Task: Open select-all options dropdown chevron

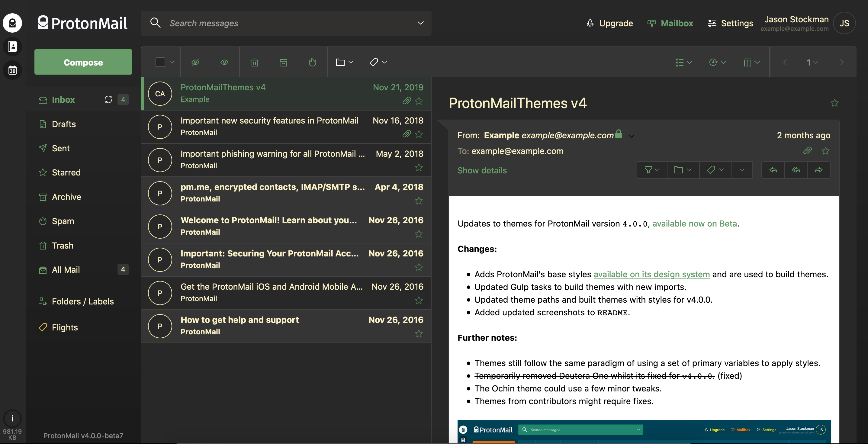Action: click(x=172, y=62)
